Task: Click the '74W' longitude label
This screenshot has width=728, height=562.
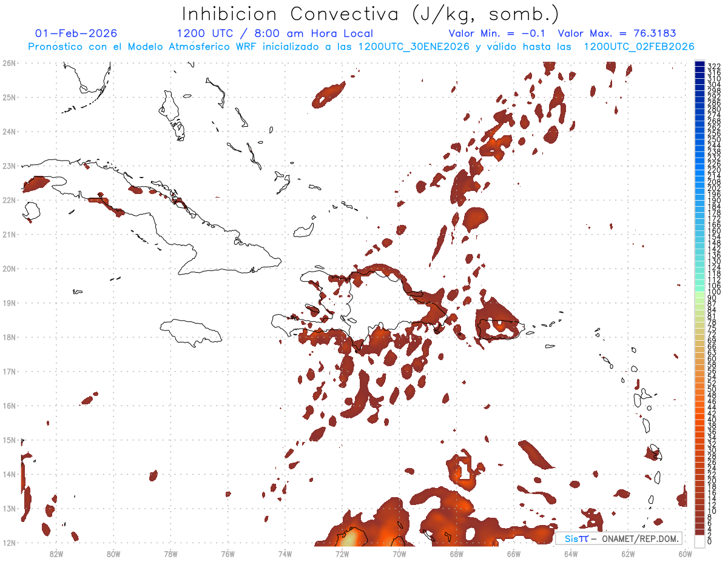Action: tap(285, 553)
